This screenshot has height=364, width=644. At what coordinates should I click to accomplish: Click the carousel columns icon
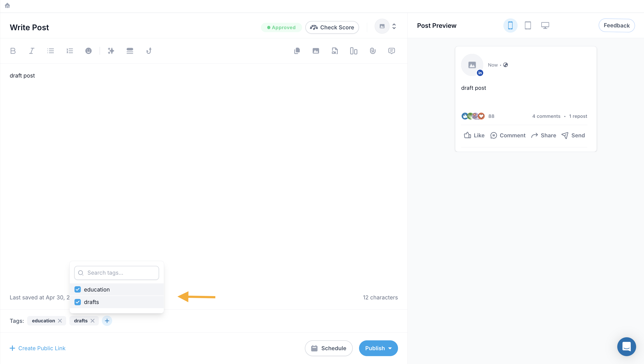coord(354,51)
